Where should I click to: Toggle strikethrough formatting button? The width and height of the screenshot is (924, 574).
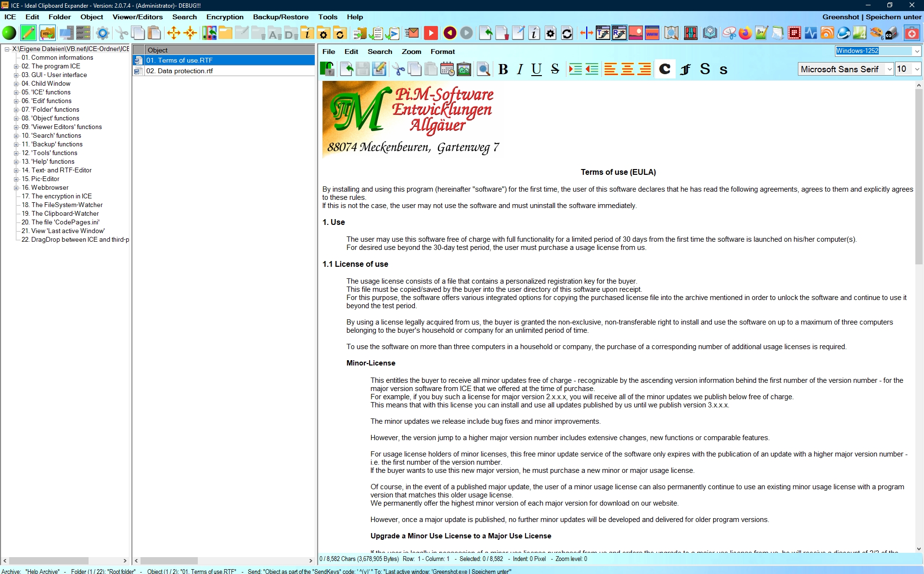coord(555,69)
